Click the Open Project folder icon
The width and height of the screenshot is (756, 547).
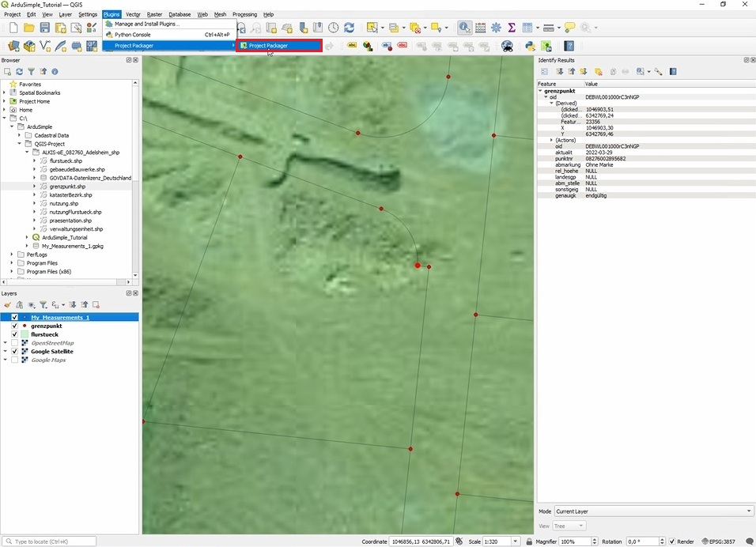(x=28, y=28)
